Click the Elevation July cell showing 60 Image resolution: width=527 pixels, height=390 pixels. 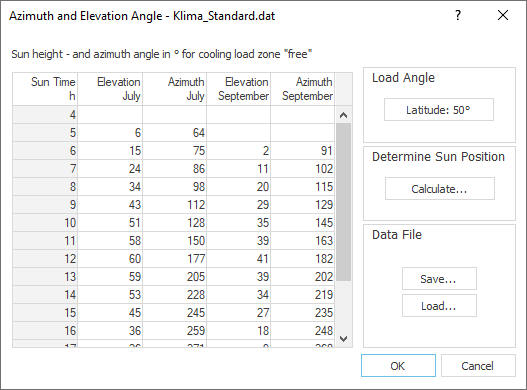click(x=110, y=259)
